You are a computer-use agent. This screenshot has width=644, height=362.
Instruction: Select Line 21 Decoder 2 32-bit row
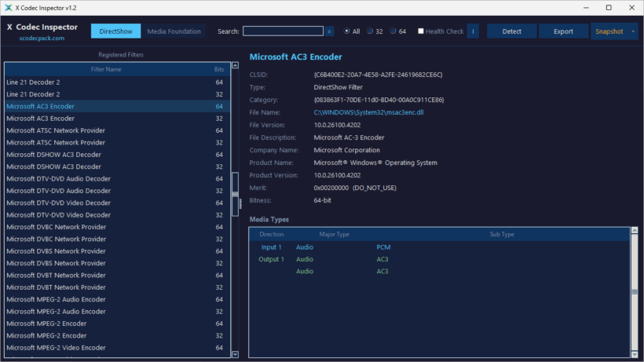tap(118, 94)
